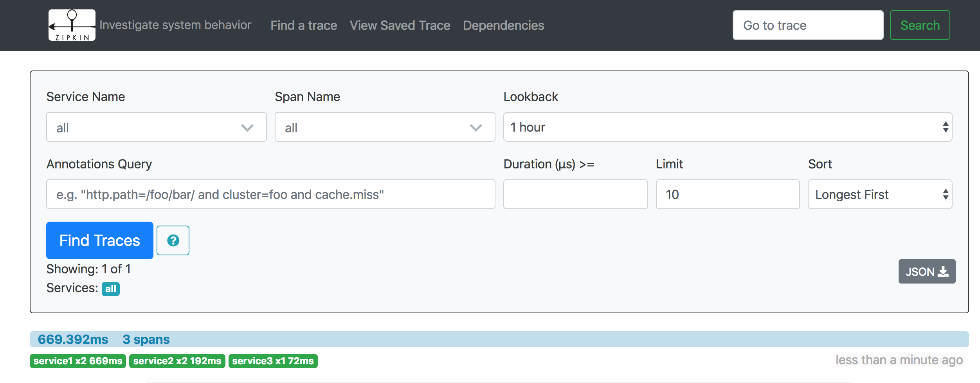980x383 pixels.
Task: Click the Find Traces button
Action: [x=100, y=240]
